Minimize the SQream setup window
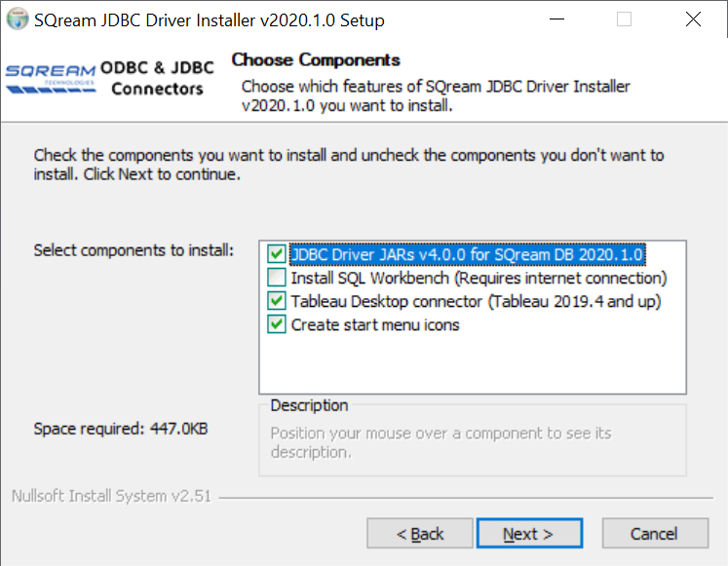This screenshot has width=728, height=566. point(556,19)
